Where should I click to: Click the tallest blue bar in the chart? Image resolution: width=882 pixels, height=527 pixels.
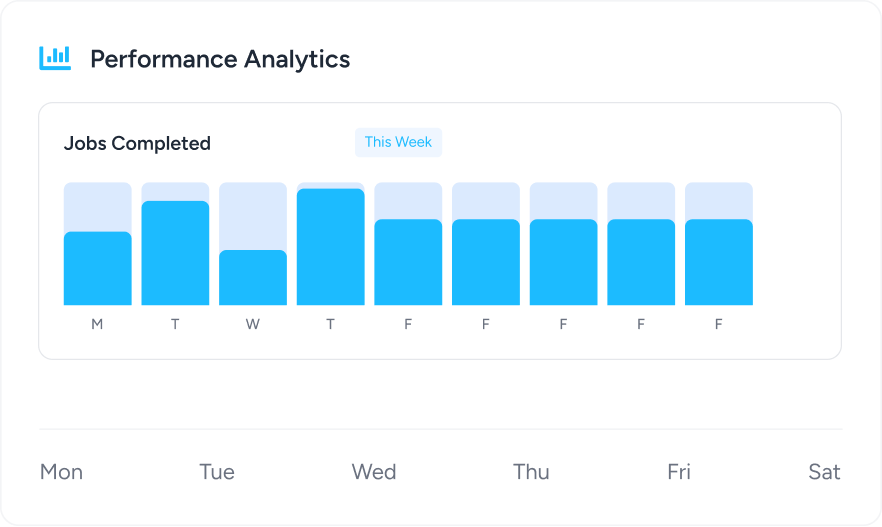click(331, 246)
